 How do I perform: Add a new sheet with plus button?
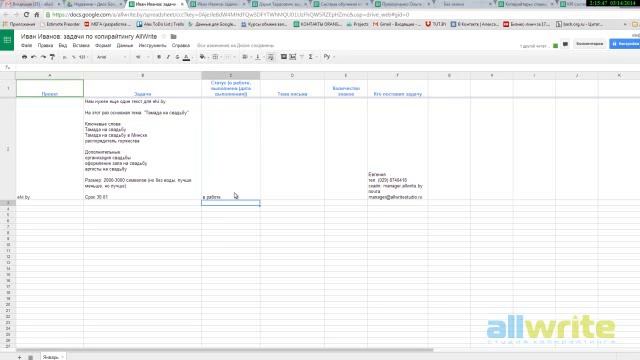click(x=19, y=357)
